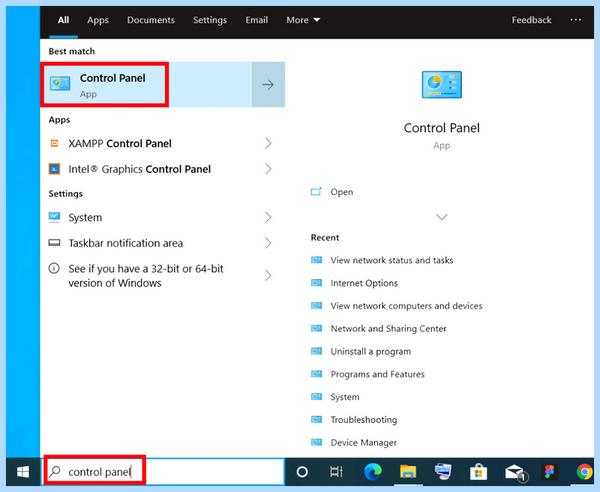Open recent Programs and Features

click(x=378, y=374)
